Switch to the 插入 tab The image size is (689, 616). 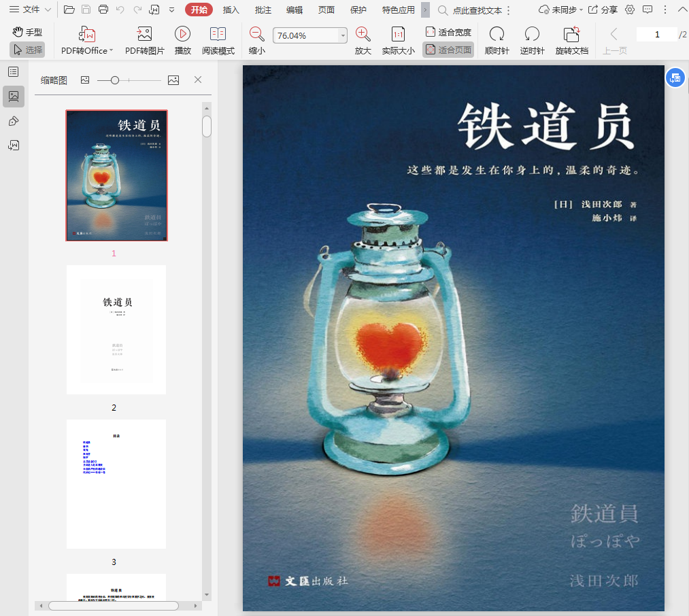(x=231, y=10)
